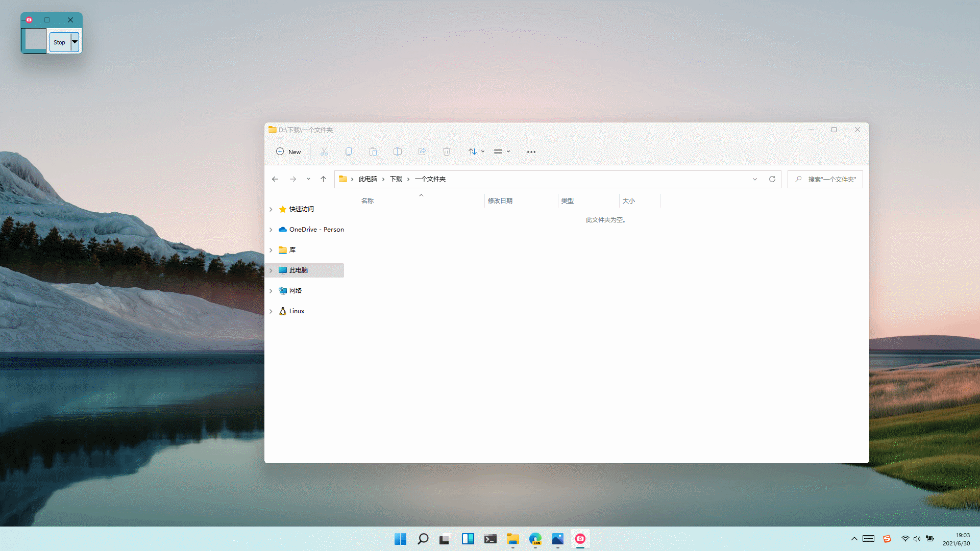Select 下载 in the breadcrumb path

396,179
